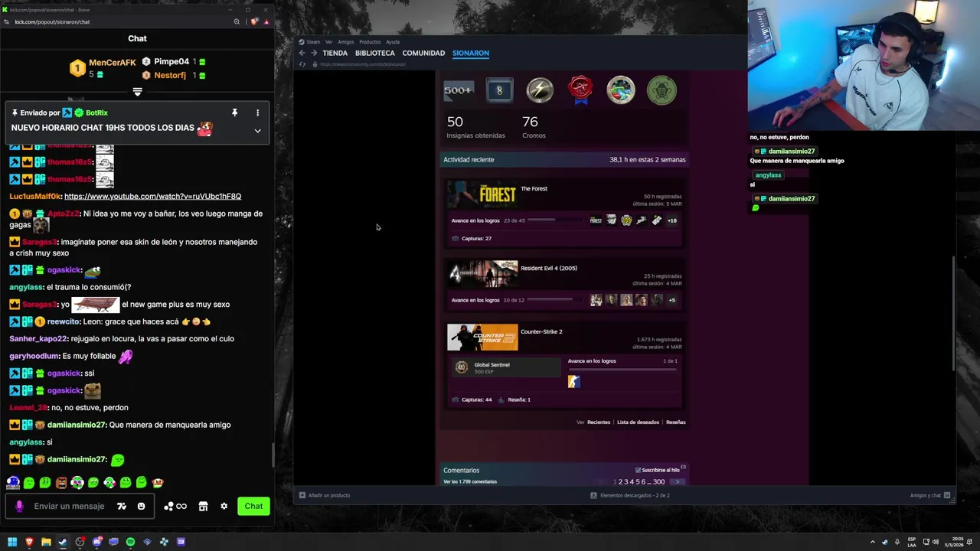Open pinned message options menu
The width and height of the screenshot is (980, 551).
[257, 112]
